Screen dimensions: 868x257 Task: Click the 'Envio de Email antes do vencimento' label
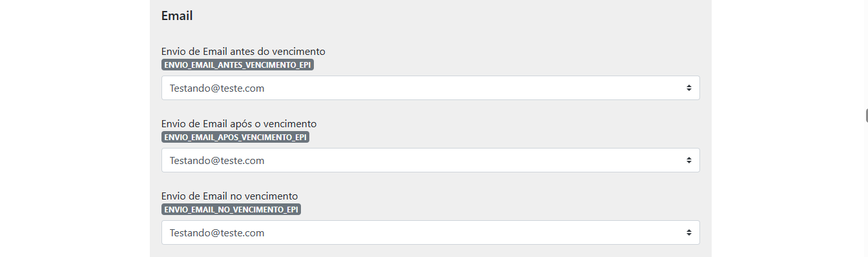point(243,51)
